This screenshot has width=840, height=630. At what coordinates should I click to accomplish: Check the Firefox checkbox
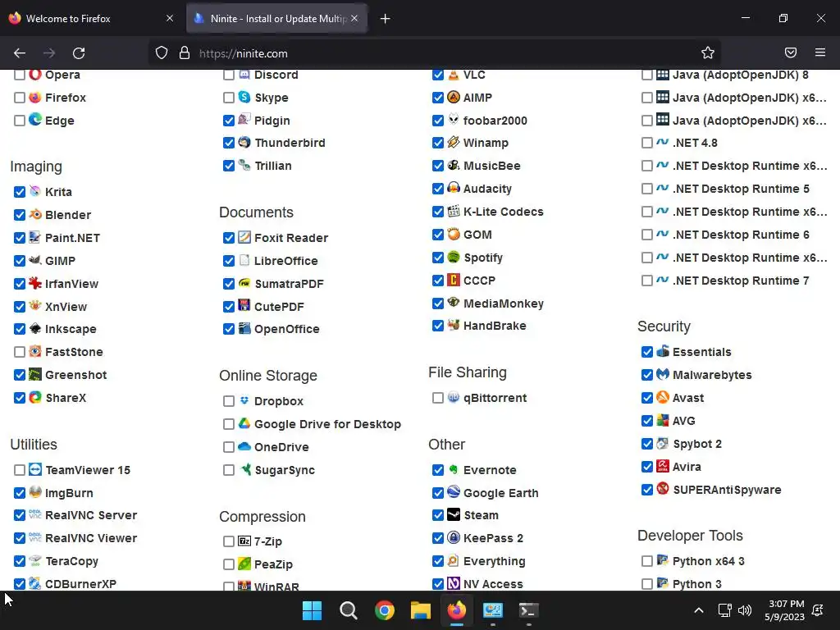[x=20, y=98]
